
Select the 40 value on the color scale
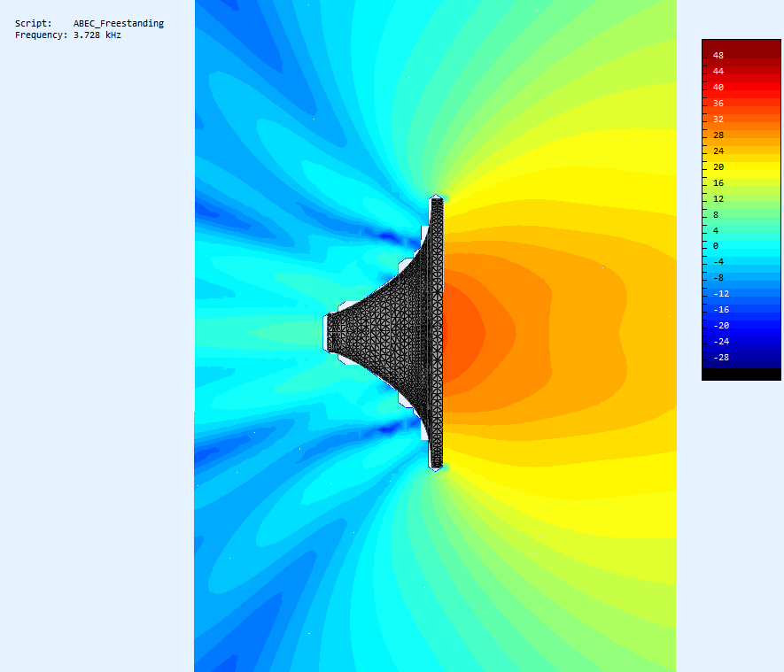coord(718,88)
